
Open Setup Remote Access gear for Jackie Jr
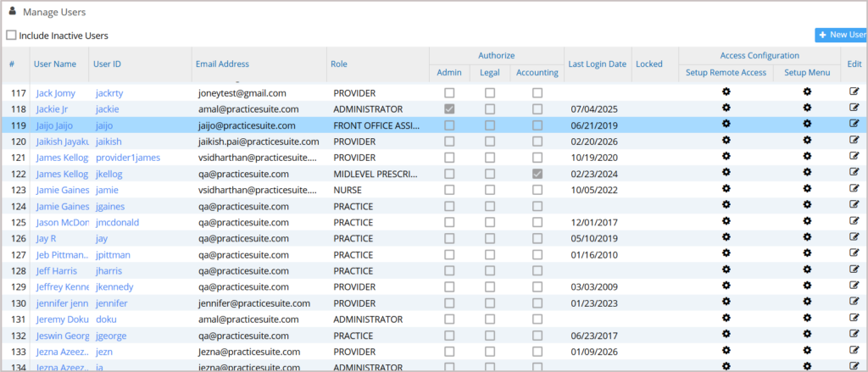point(726,108)
